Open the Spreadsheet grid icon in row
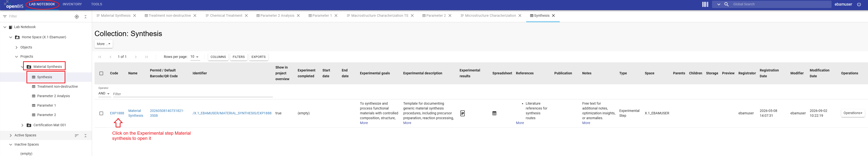This screenshot has width=868, height=156. [x=494, y=113]
